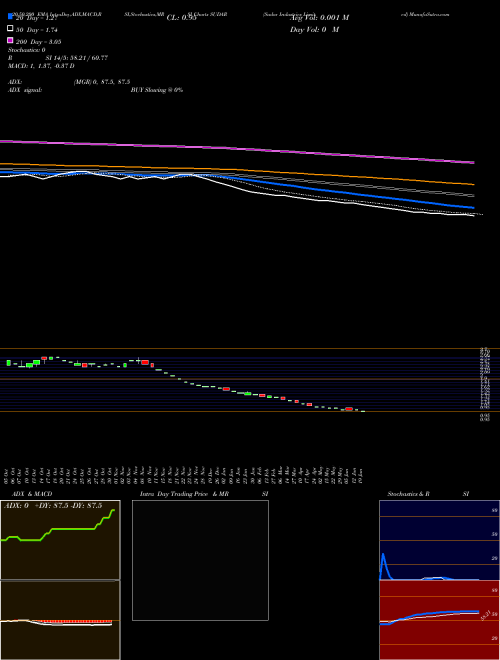The image size is (500, 660).
Task: Click the 'CL: 0.95' closing price label
Action: (x=181, y=18)
